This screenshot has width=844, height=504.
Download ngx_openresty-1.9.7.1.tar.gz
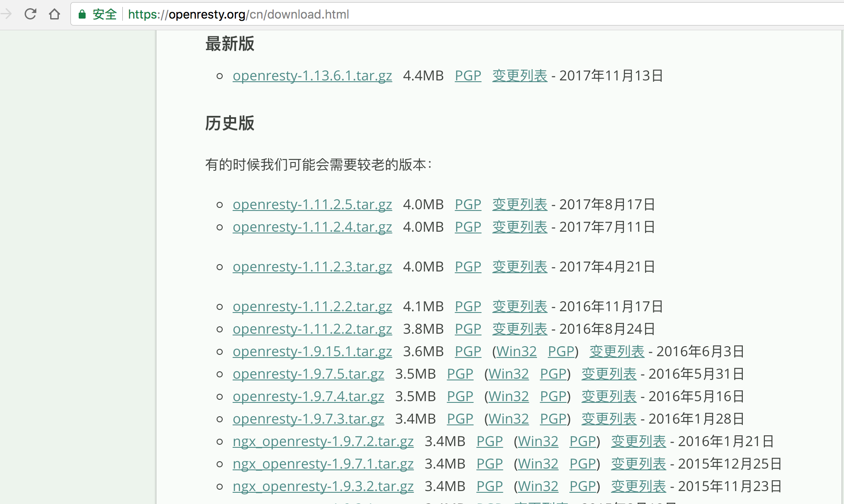click(323, 464)
